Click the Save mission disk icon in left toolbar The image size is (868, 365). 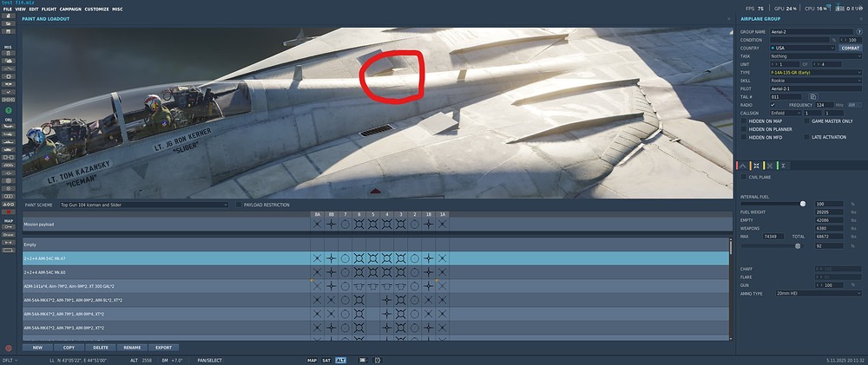coord(9,31)
